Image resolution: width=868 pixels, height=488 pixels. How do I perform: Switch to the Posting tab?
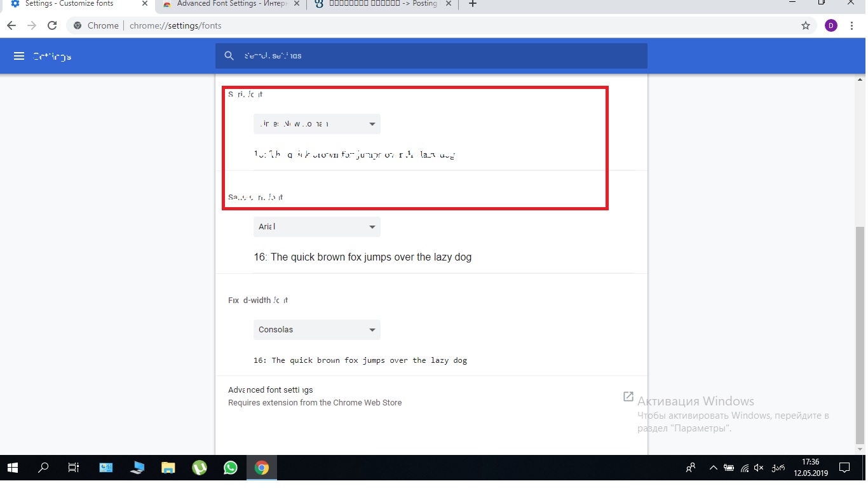tap(383, 4)
